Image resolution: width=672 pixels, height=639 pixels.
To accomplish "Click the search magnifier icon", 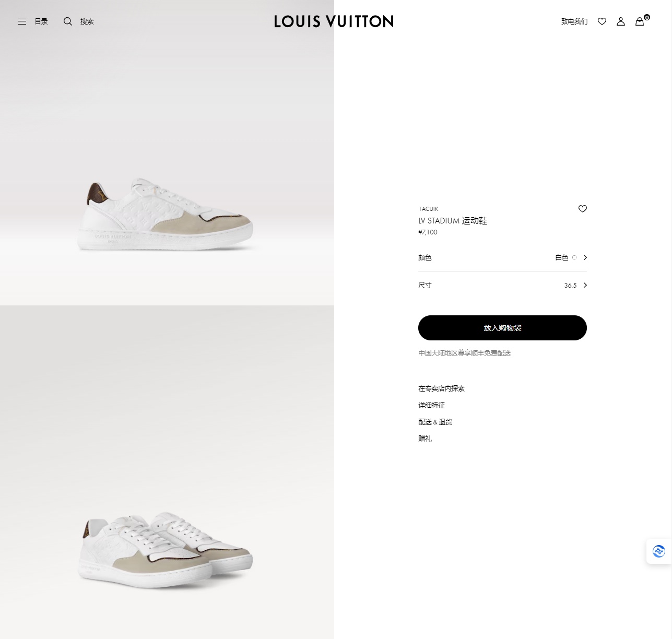I will pos(68,21).
